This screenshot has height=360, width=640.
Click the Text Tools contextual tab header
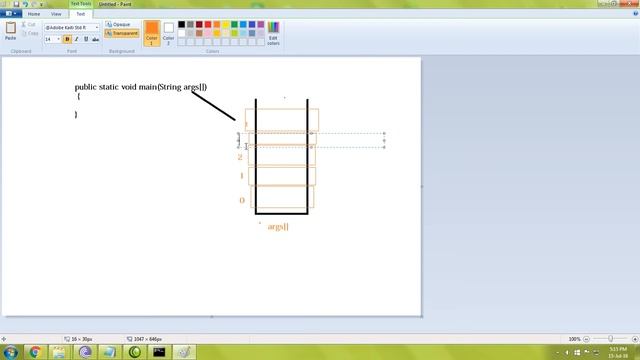tap(81, 4)
